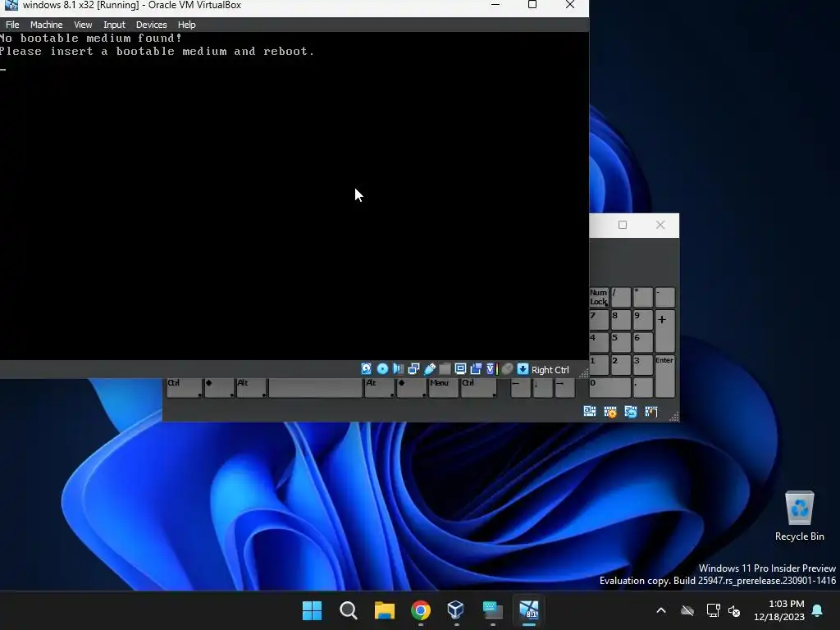Open the View menu
The image size is (840, 630).
tap(83, 25)
